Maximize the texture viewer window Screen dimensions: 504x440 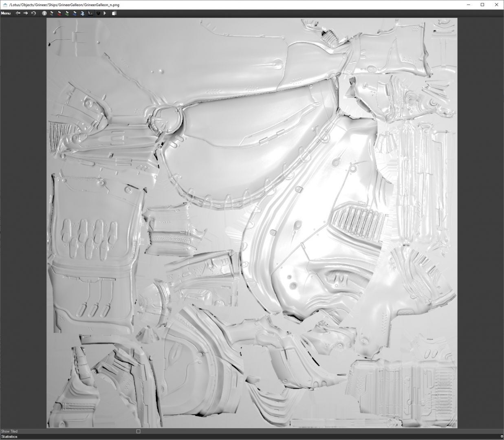482,5
